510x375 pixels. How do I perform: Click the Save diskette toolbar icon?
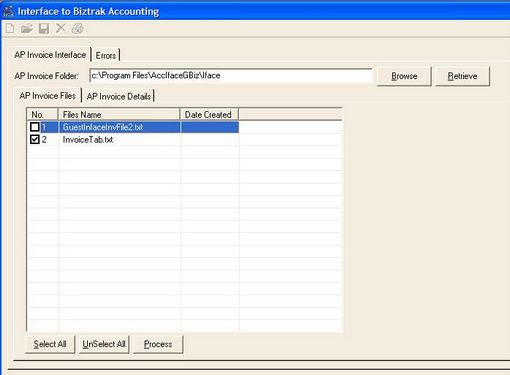(x=44, y=29)
